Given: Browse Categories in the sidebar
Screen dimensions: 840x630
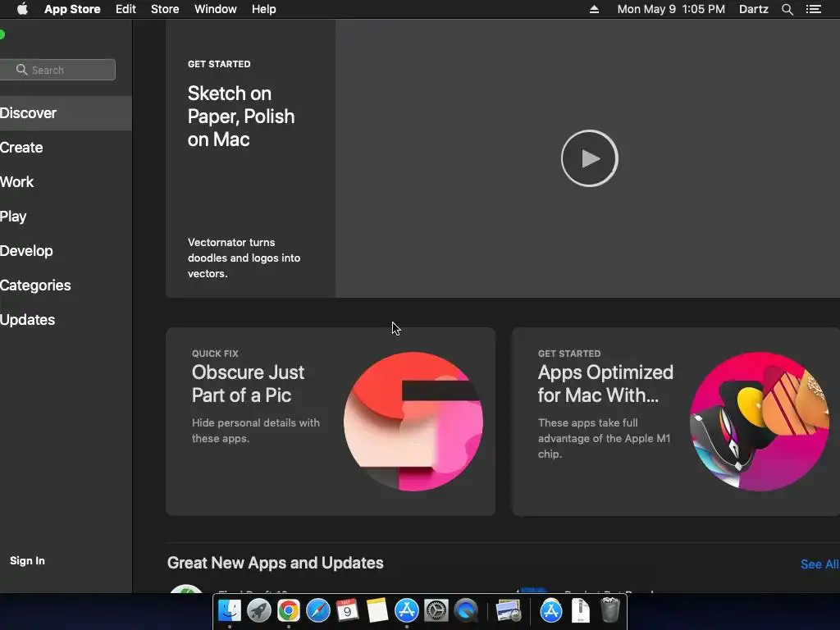Looking at the screenshot, I should pyautogui.click(x=66, y=285).
